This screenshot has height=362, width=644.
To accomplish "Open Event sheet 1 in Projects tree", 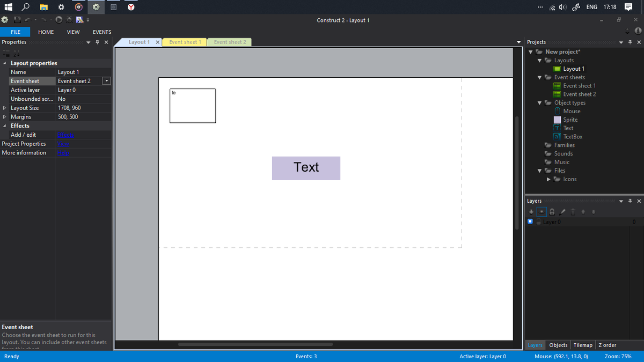I will pyautogui.click(x=575, y=86).
